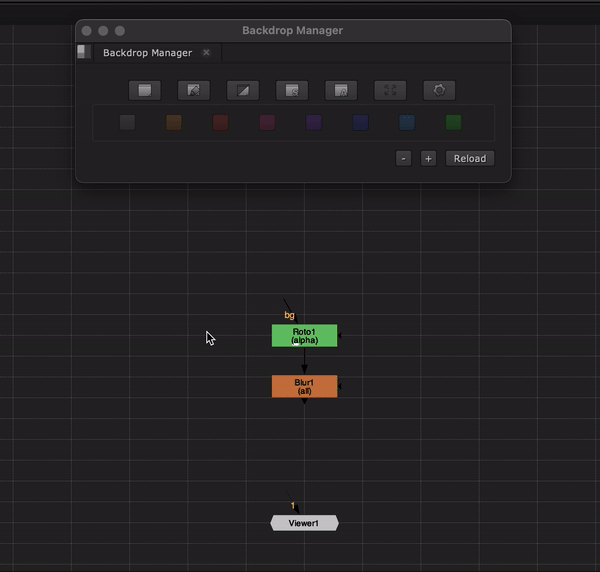Close the Backdrop Manager tab
This screenshot has width=600, height=572.
206,52
